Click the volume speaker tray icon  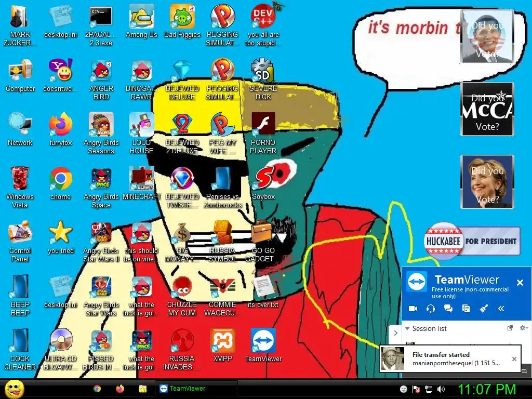point(441,389)
